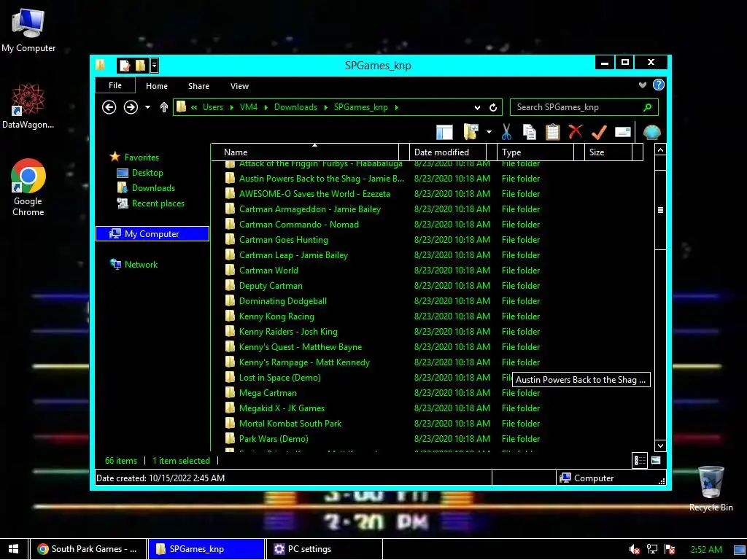Screen dimensions: 747x560
Task: Open Downloads in Favorites
Action: click(x=153, y=188)
